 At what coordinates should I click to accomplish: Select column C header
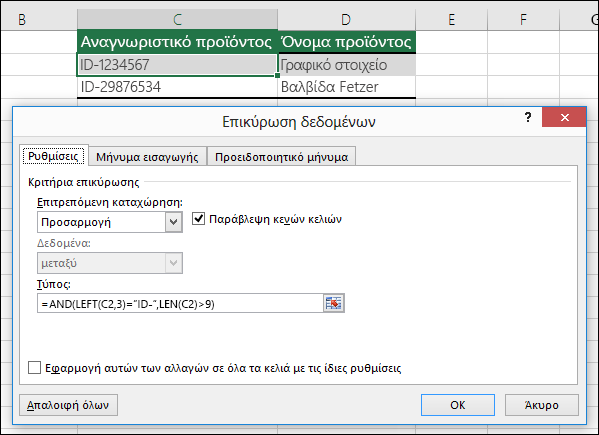(177, 19)
